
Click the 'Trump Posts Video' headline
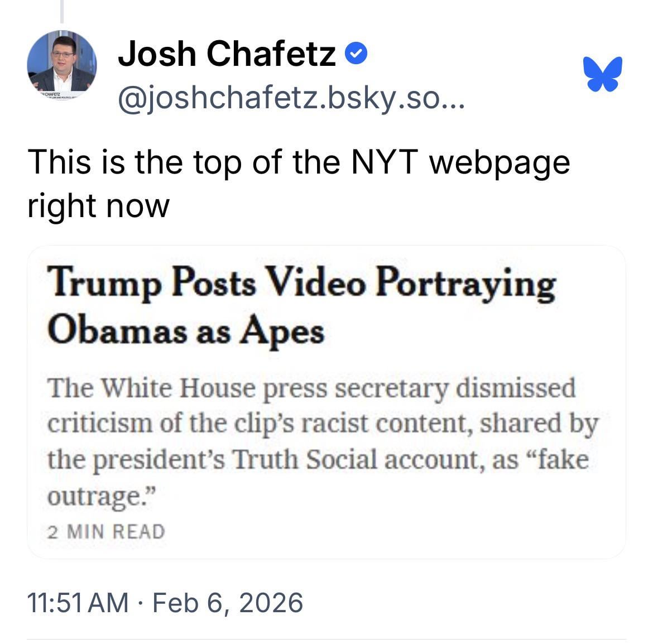point(301,284)
